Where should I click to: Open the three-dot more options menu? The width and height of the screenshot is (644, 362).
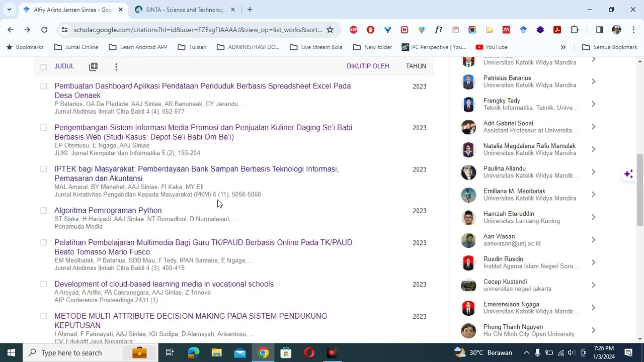116,66
